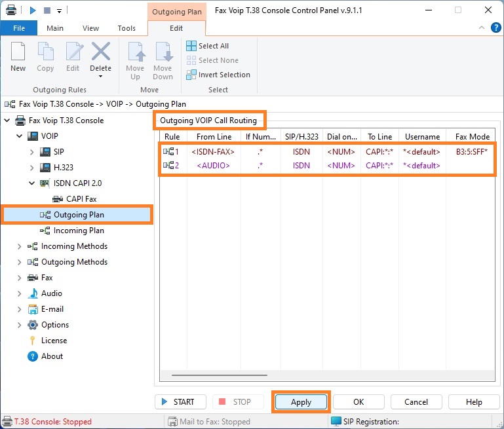Open the About item in sidebar

[52, 356]
